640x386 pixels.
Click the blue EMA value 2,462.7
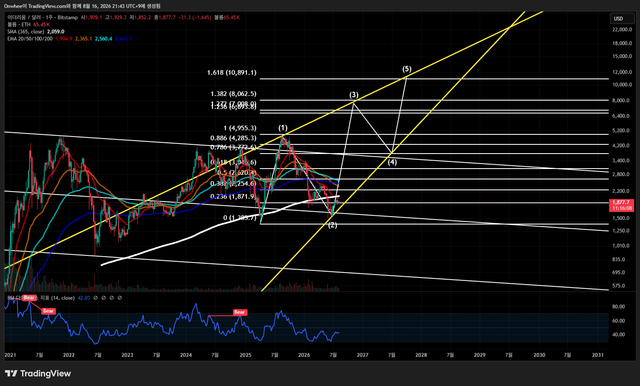click(123, 38)
